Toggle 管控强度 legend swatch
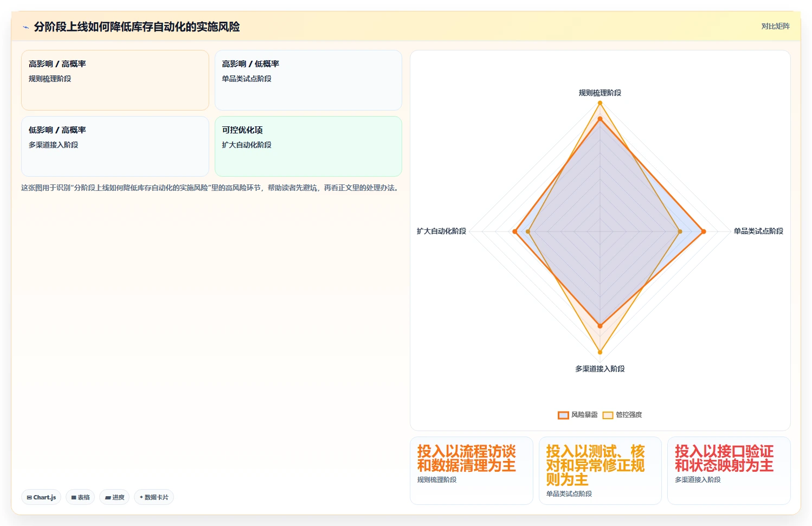The image size is (812, 526). (608, 415)
